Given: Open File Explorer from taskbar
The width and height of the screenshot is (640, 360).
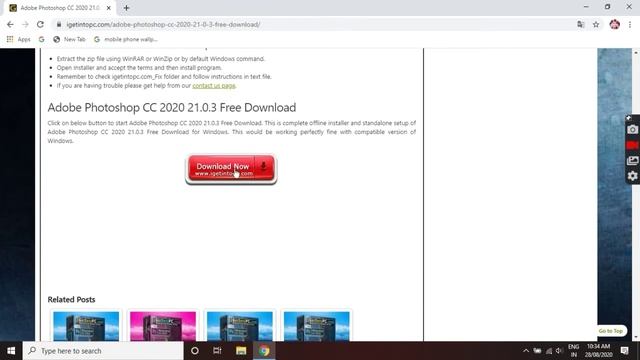Looking at the screenshot, I should click(x=241, y=351).
